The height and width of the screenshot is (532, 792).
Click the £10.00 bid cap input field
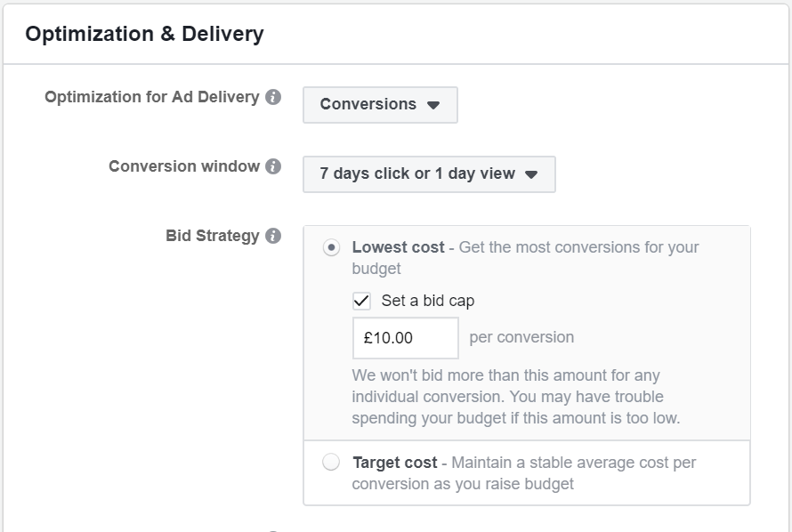405,338
